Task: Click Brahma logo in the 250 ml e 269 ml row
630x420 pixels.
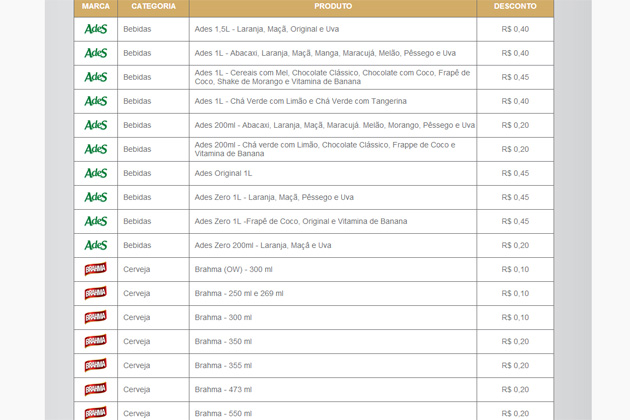Action: 96,293
